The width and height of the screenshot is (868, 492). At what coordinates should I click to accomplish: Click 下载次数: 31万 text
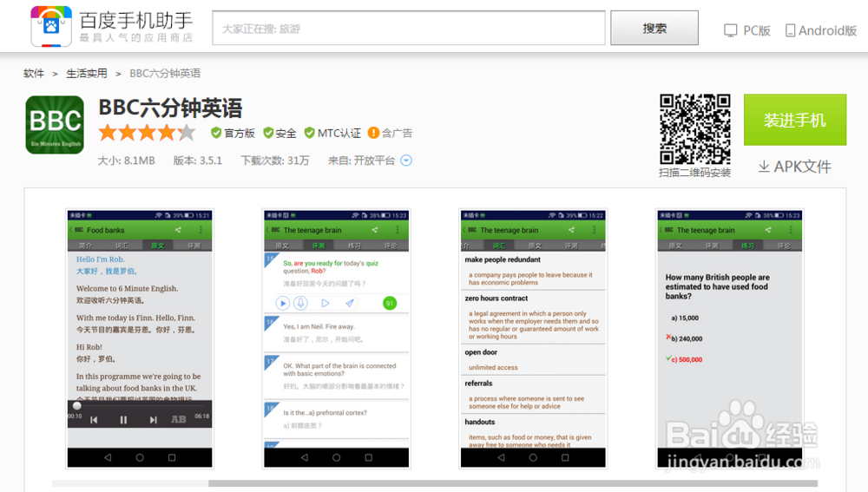[x=274, y=161]
